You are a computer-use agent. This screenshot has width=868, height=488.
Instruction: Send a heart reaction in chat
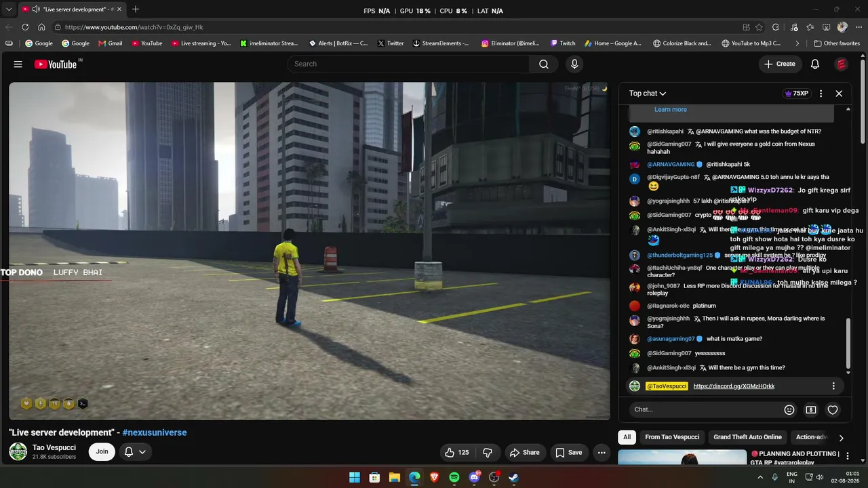[x=833, y=409]
